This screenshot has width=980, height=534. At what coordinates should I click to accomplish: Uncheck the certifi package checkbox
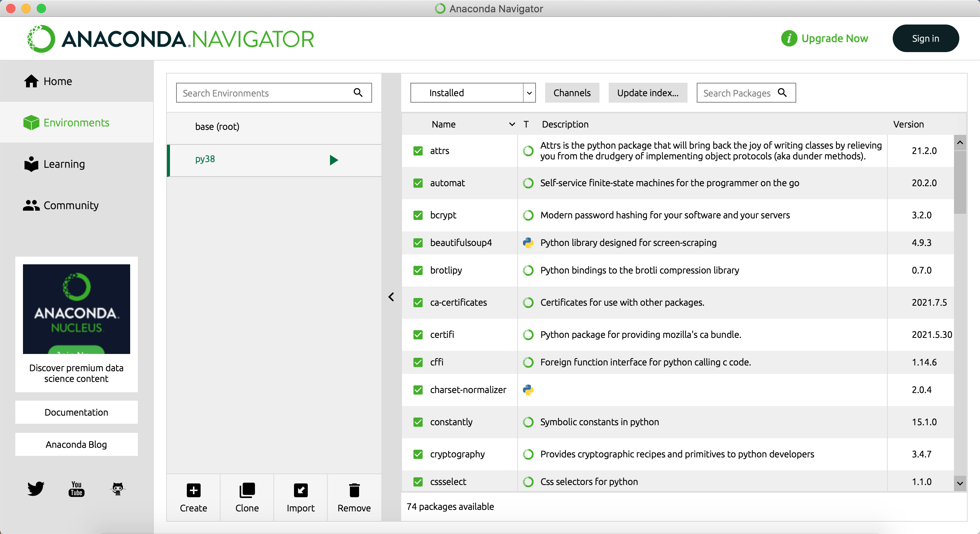click(x=418, y=335)
